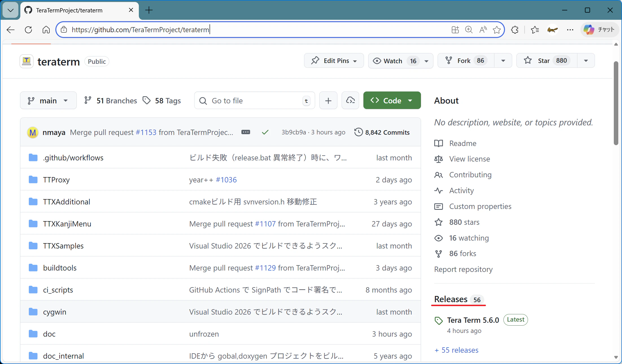Open the browser settings three-dot menu
The width and height of the screenshot is (622, 364).
(570, 30)
